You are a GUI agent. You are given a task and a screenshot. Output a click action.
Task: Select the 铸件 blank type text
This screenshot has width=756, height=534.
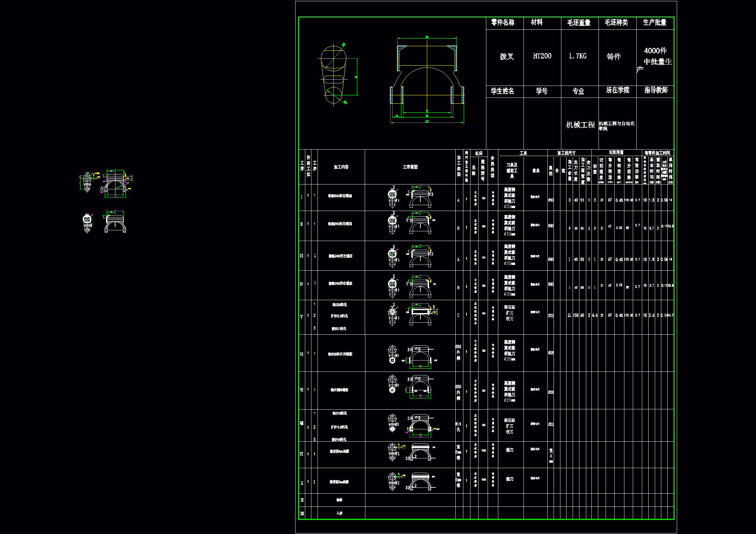(x=614, y=57)
